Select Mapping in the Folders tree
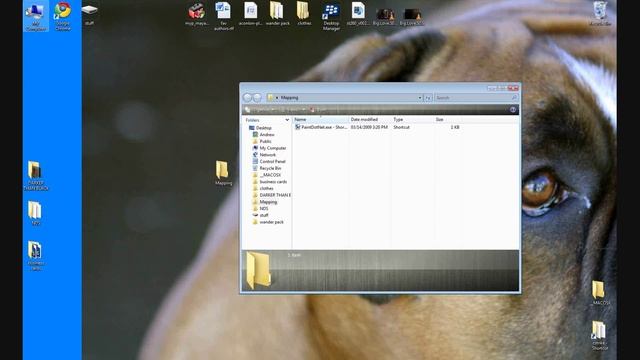This screenshot has width=640, height=360. (268, 202)
